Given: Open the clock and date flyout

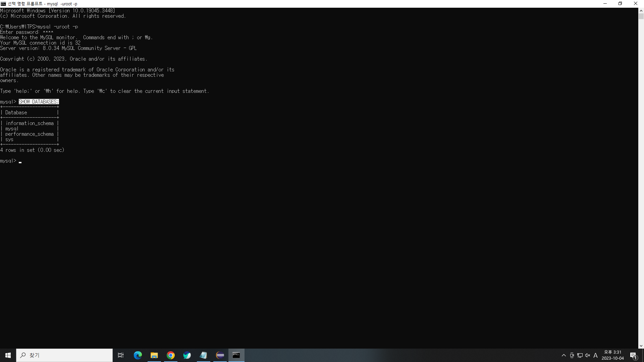Looking at the screenshot, I should (x=612, y=355).
